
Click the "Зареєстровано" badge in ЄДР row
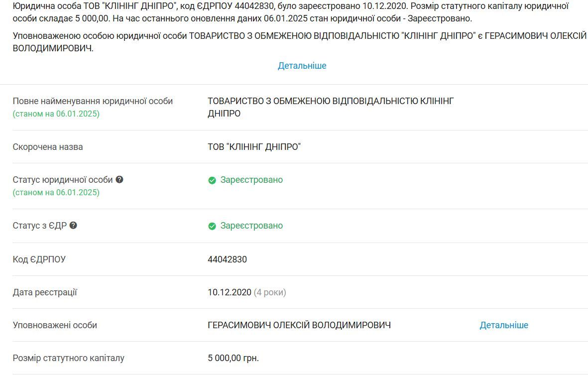(x=251, y=226)
